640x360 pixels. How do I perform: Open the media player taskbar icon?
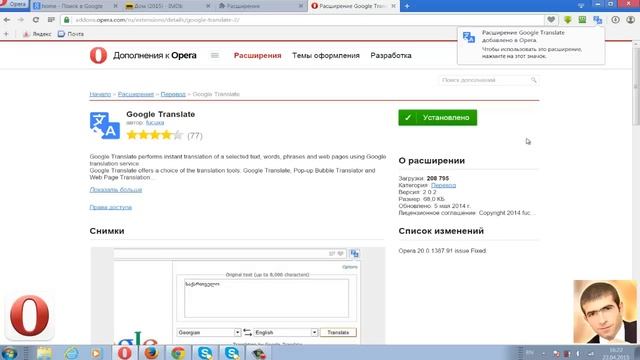pos(96,353)
